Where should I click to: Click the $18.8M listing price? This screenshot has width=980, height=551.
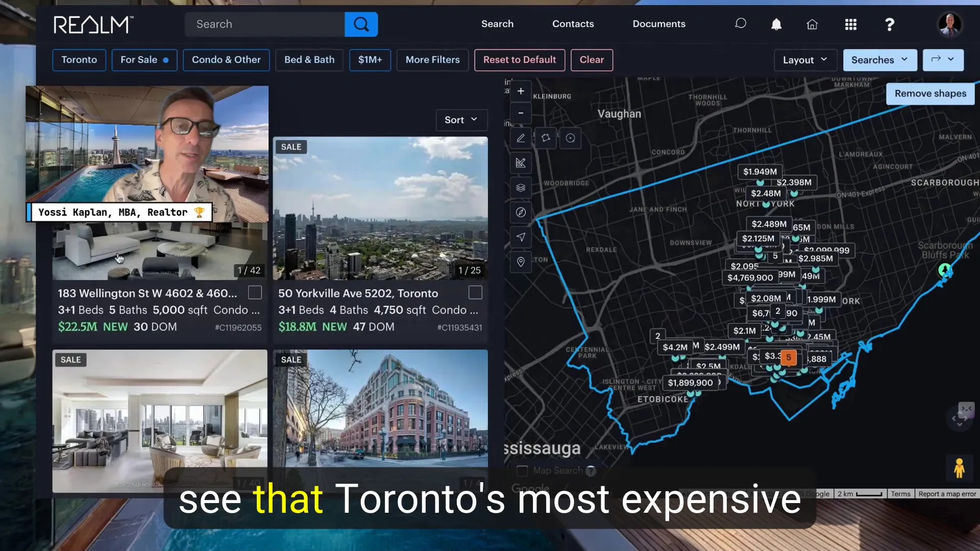coord(298,327)
